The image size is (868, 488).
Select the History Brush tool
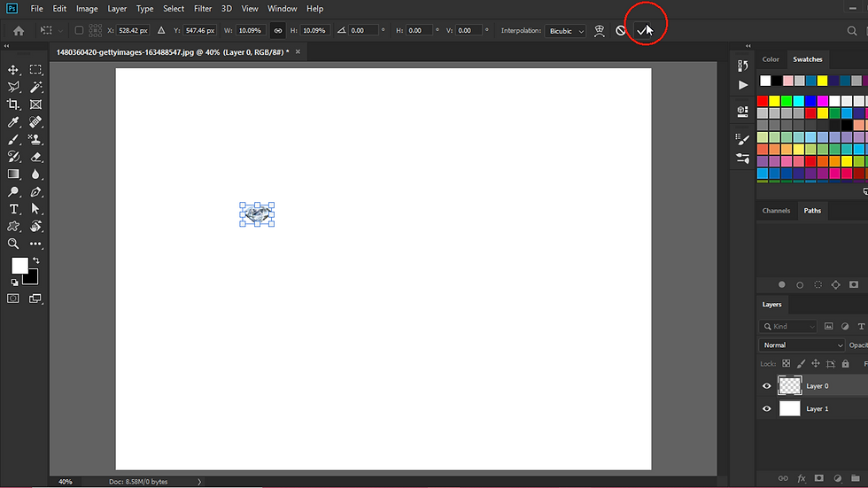pyautogui.click(x=13, y=157)
